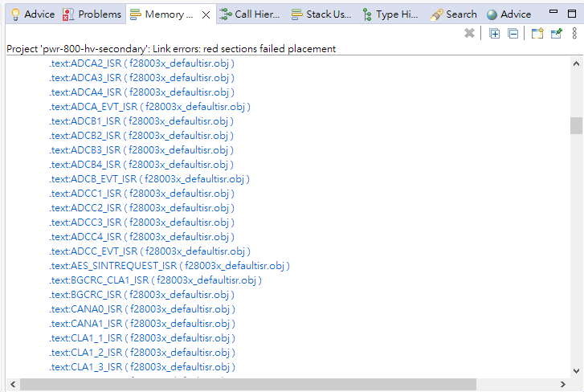The image size is (584, 392).
Task: Select .text:AES_SINTREQUEST_ISR entry
Action: coord(169,266)
